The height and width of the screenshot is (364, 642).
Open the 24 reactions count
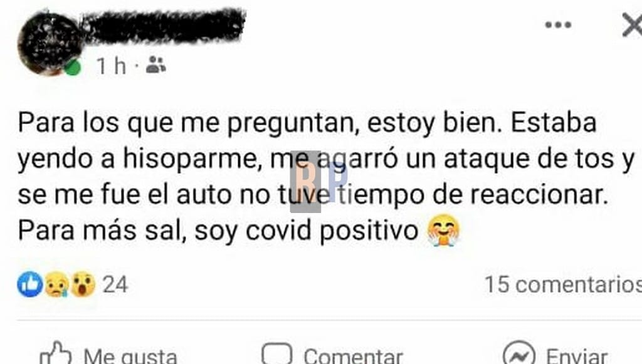[115, 284]
